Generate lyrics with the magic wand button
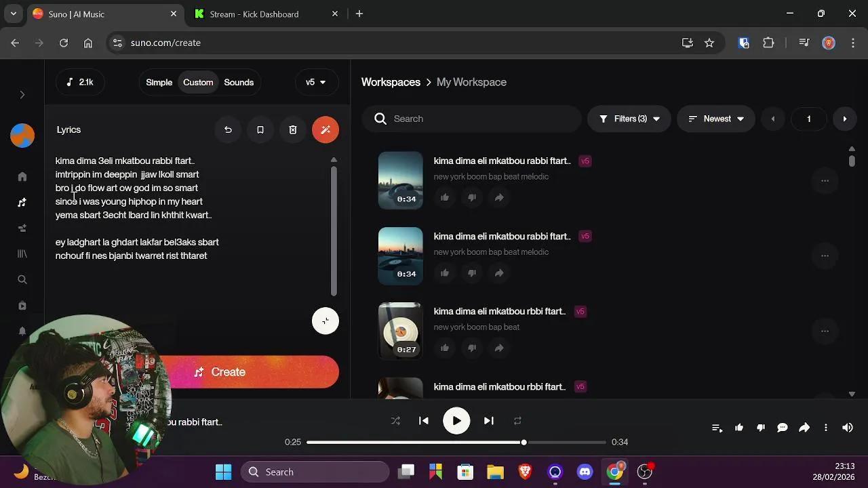This screenshot has width=868, height=488. point(325,129)
